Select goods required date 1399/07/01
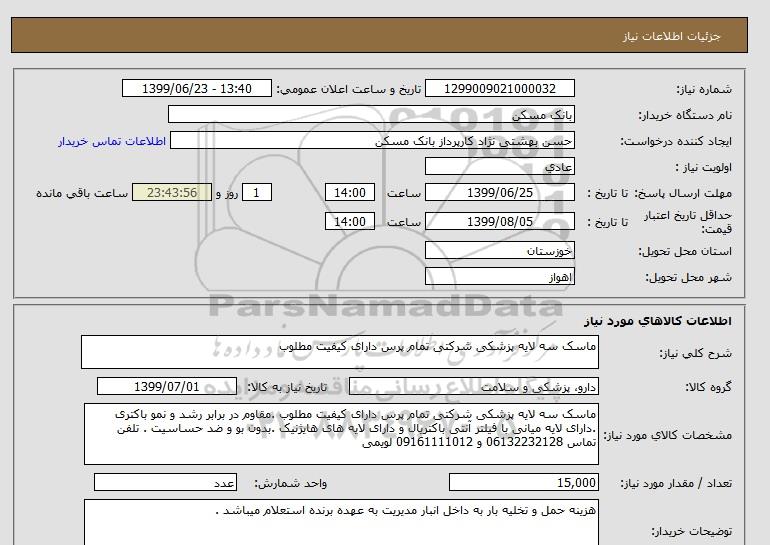The height and width of the screenshot is (545, 770). coord(166,386)
